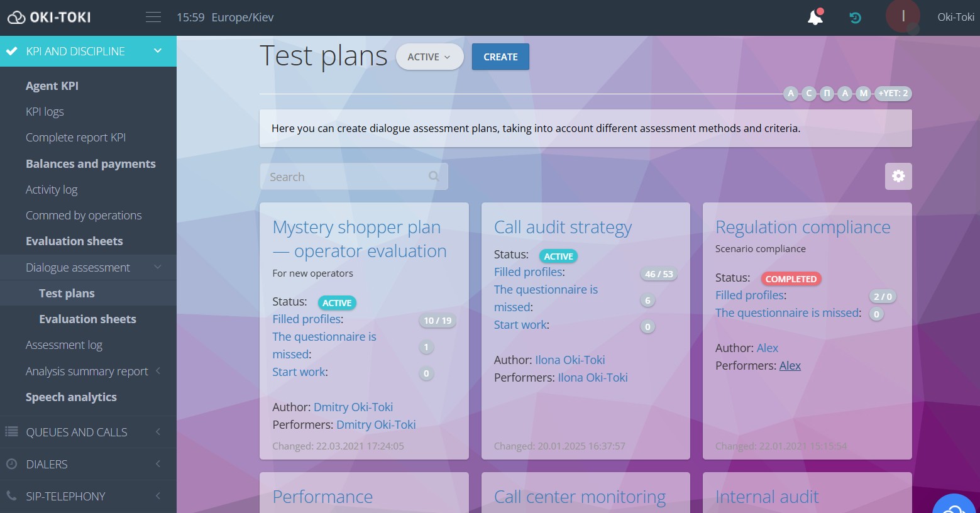Expand the QUEUES AND CALLS section
This screenshot has height=513, width=980.
(158, 432)
